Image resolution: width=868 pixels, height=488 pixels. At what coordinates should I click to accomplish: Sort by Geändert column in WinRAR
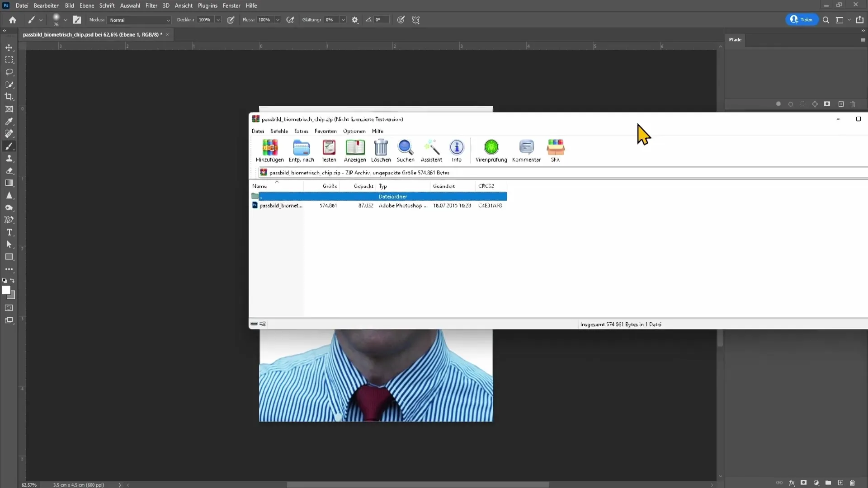pyautogui.click(x=453, y=186)
